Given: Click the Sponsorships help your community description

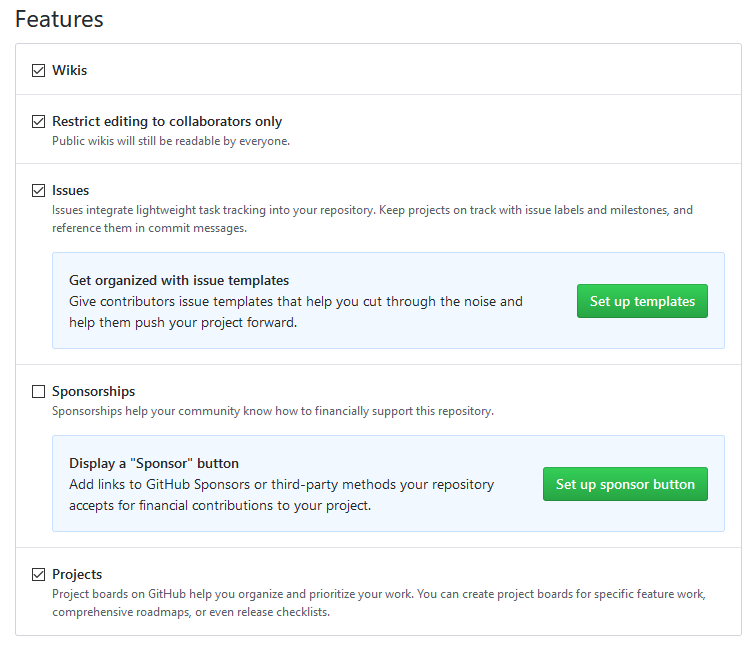Looking at the screenshot, I should point(273,411).
